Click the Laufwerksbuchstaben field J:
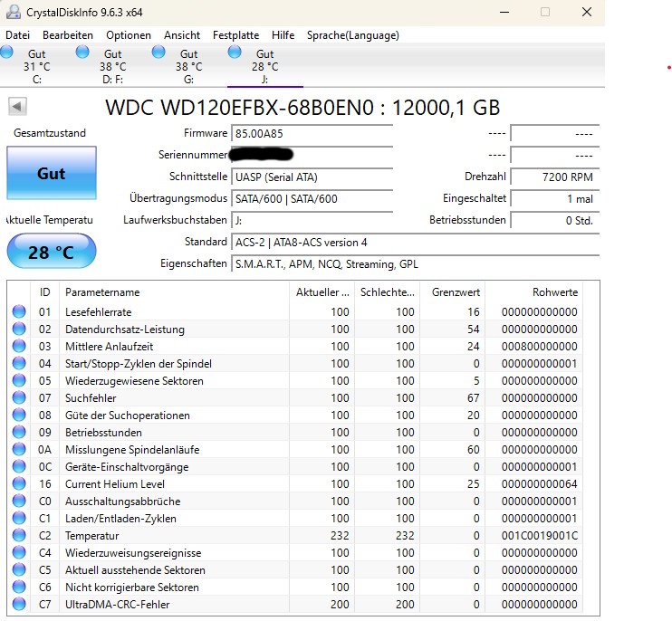 312,221
